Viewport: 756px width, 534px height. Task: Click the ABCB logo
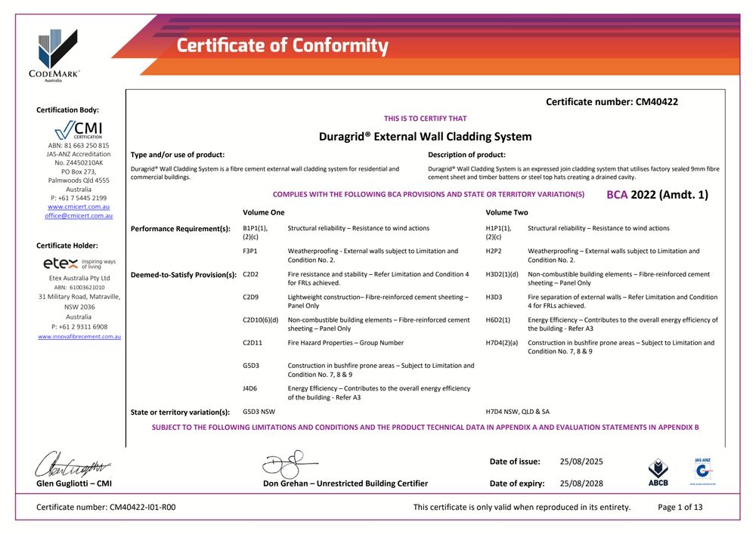pyautogui.click(x=658, y=471)
